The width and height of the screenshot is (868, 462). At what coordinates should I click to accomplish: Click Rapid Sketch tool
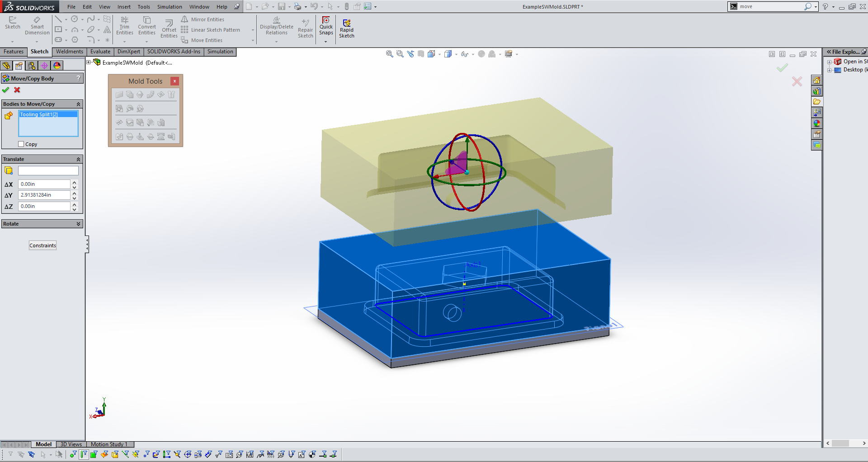click(x=347, y=29)
